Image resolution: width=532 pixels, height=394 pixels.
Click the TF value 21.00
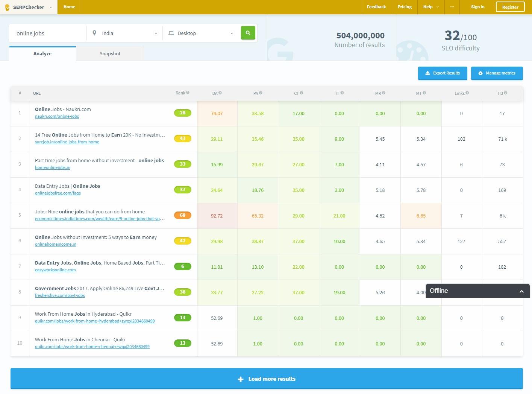(x=339, y=216)
